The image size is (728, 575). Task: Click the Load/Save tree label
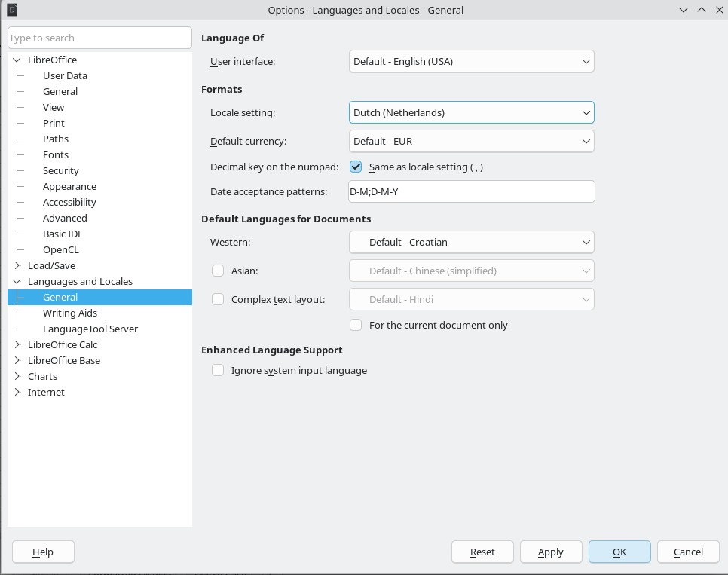(51, 266)
